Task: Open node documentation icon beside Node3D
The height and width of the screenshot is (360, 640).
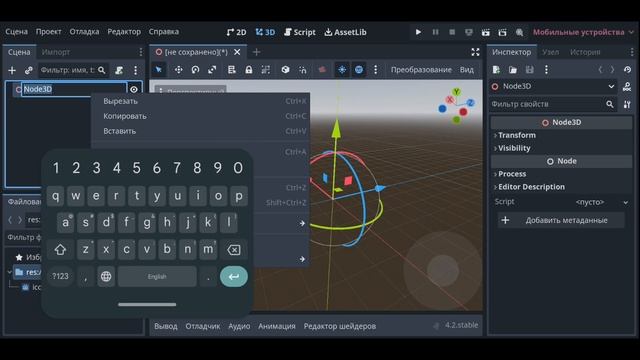Action: pos(627,87)
